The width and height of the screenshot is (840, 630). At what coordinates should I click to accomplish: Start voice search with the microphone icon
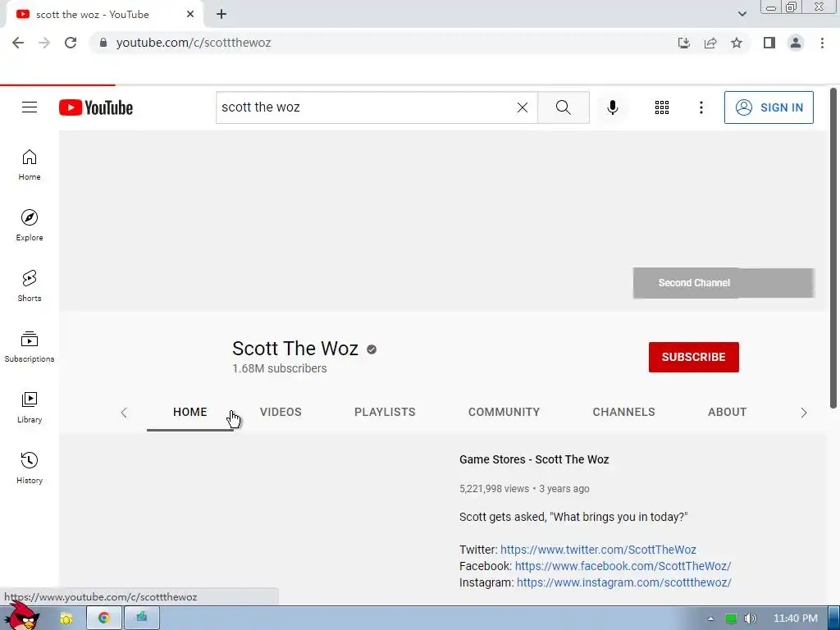612,107
